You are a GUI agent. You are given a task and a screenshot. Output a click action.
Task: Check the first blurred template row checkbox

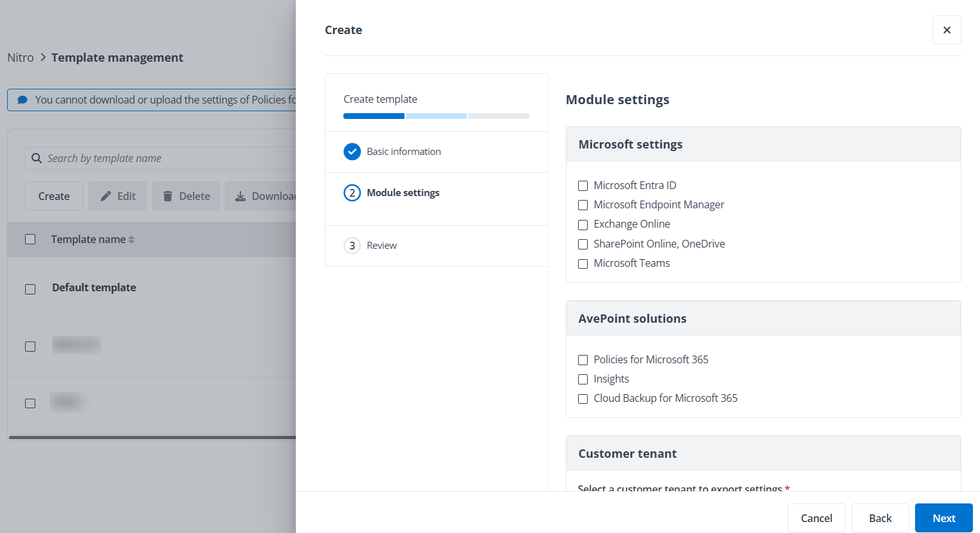30,347
